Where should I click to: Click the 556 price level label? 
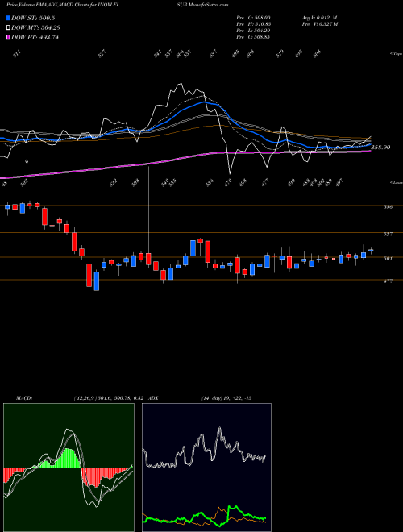[x=388, y=206]
